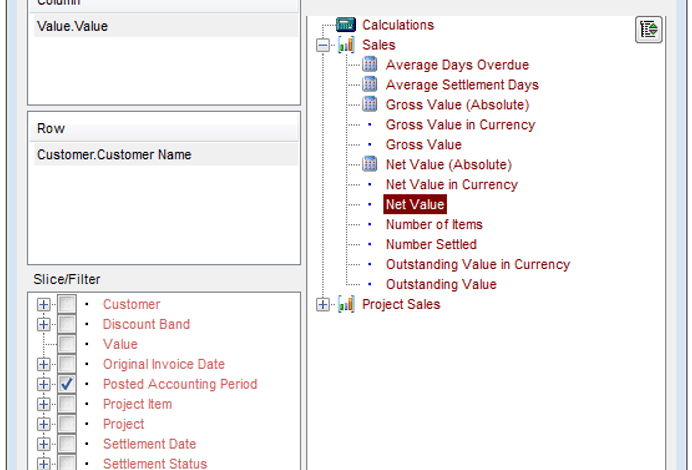The height and width of the screenshot is (470, 692).
Task: Click the Net Value (Absolute) calculator icon
Action: [x=370, y=164]
